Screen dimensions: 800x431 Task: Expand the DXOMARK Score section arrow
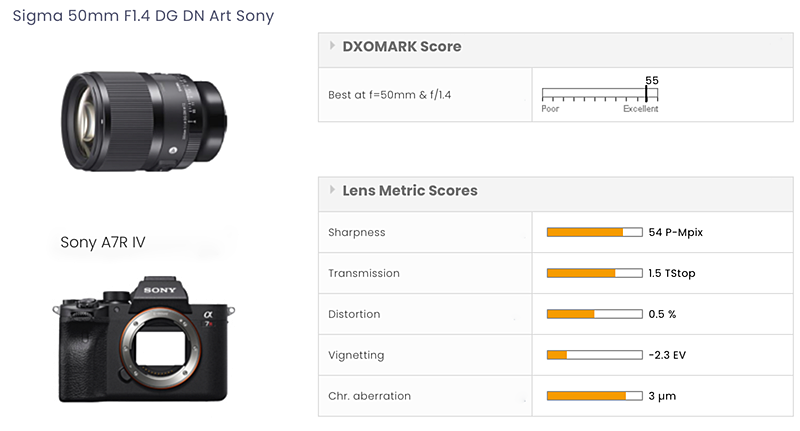click(x=332, y=46)
